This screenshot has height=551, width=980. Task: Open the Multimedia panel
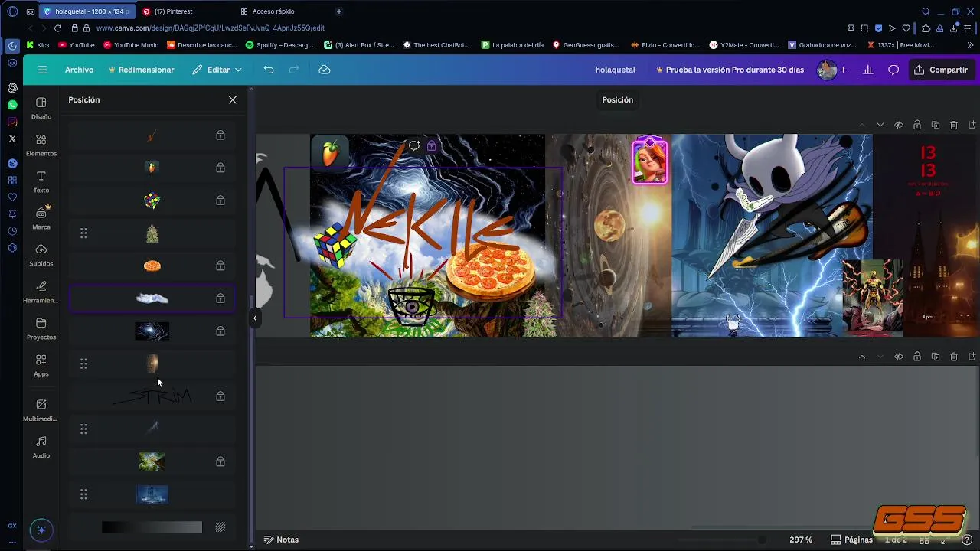pyautogui.click(x=41, y=409)
